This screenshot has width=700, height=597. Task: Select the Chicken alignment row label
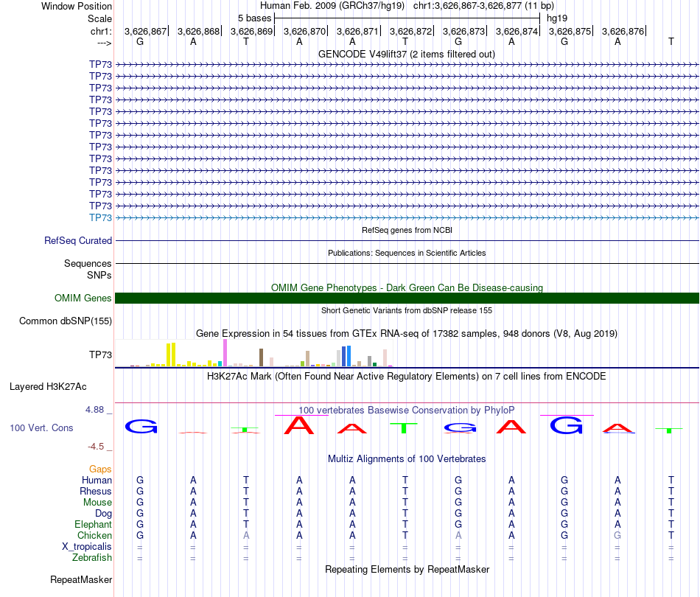coord(94,535)
